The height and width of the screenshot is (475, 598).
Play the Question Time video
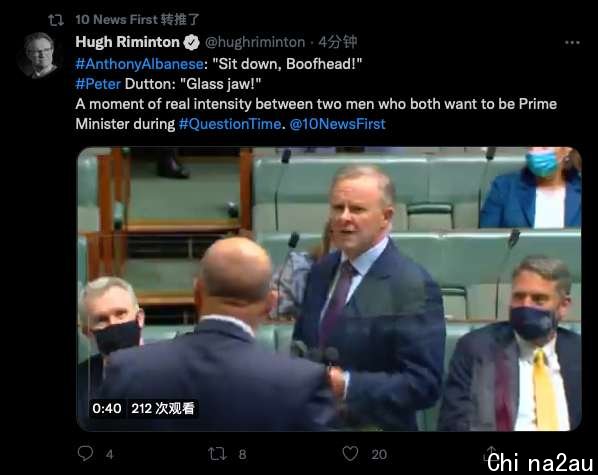329,289
